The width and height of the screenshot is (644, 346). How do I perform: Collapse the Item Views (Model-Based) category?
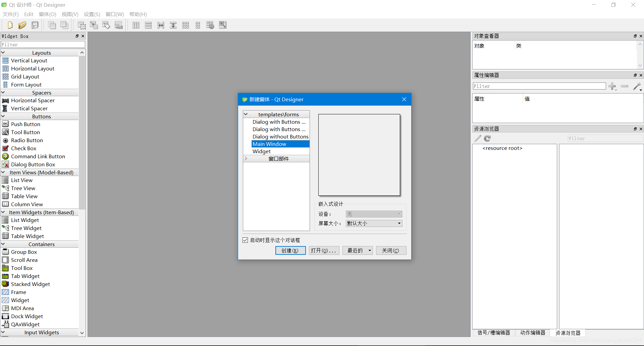point(3,172)
